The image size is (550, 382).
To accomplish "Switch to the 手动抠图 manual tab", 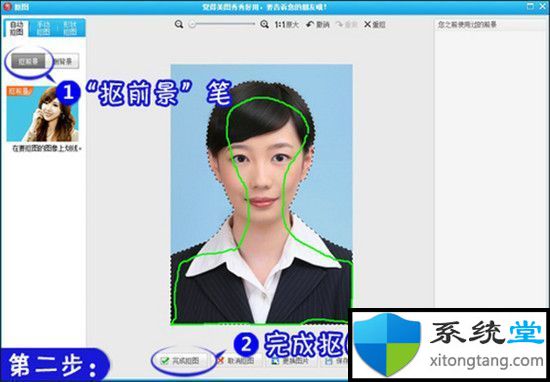I will 43,28.
